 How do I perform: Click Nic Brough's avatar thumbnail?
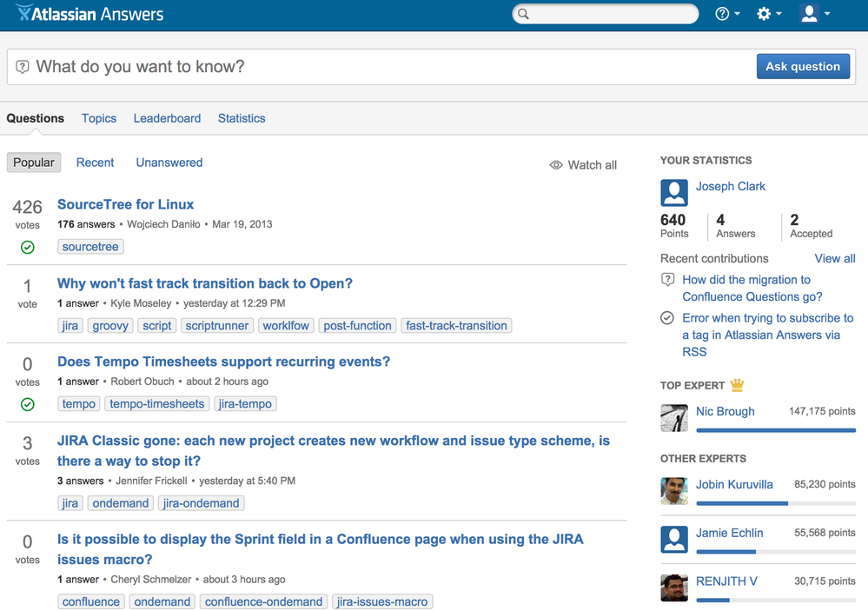click(674, 418)
